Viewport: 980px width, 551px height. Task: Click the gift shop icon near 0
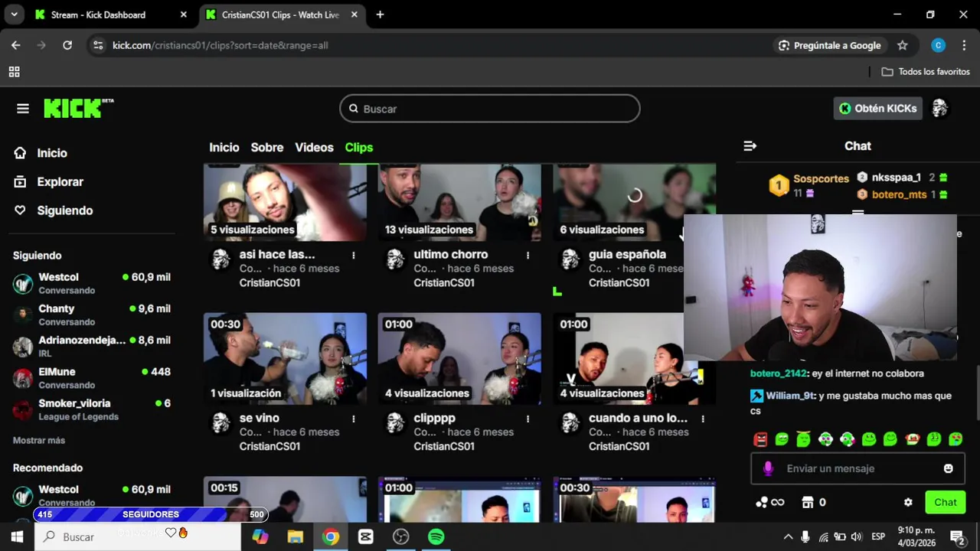point(807,502)
